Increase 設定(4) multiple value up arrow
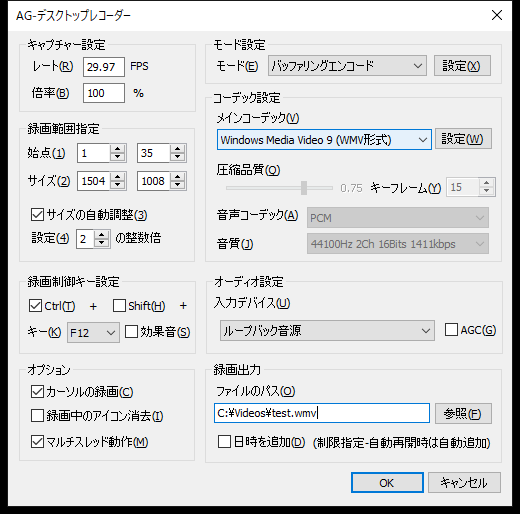Screen dimensions: 520x514 (x=102, y=235)
